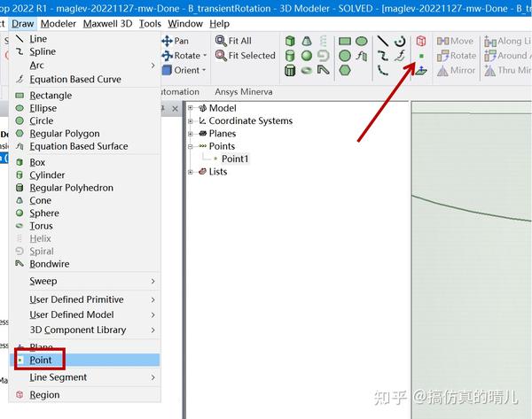This screenshot has width=532, height=419.
Task: Click the Draw regular polygon hexagon icon
Action: (345, 71)
